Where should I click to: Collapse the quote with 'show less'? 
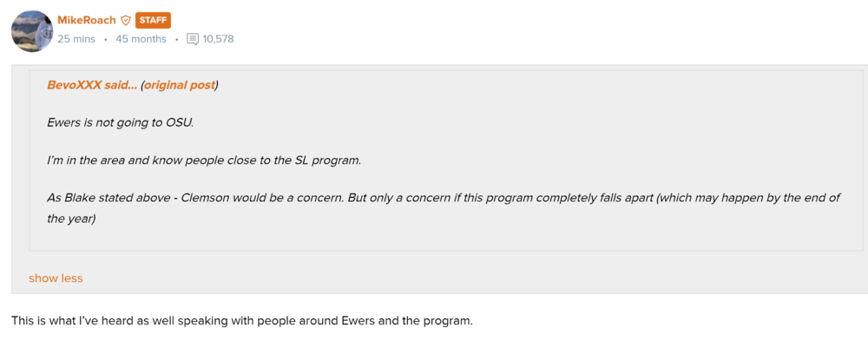click(x=56, y=278)
